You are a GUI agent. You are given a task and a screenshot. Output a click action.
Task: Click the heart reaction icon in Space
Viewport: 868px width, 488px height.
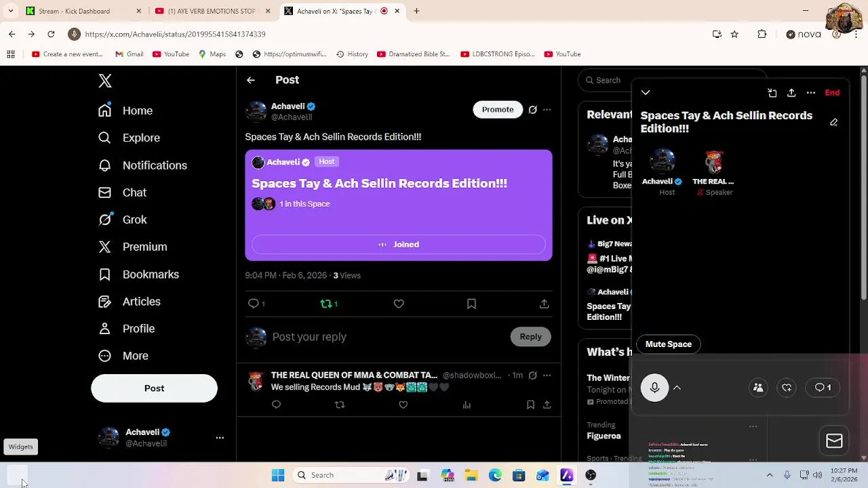(x=787, y=388)
